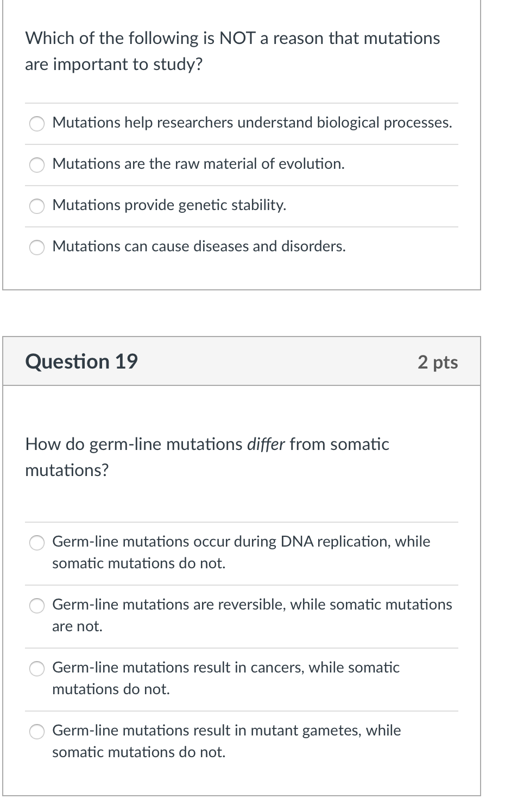
Task: Click answer text about mutant gametes
Action: coord(226,741)
